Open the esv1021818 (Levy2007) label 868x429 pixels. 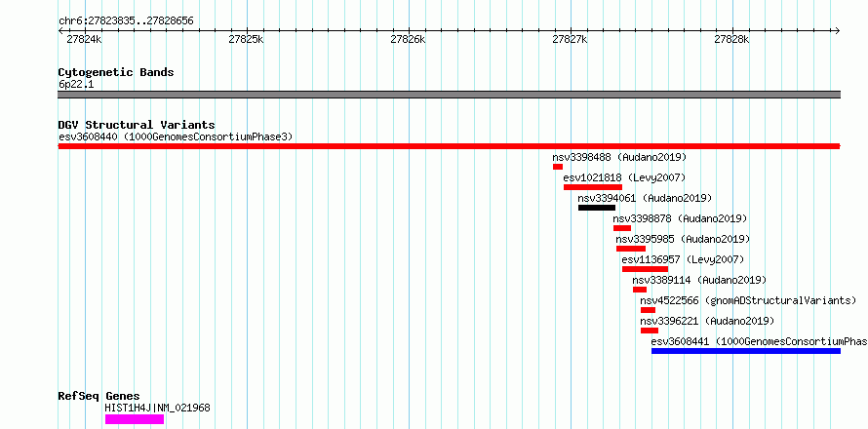click(624, 177)
